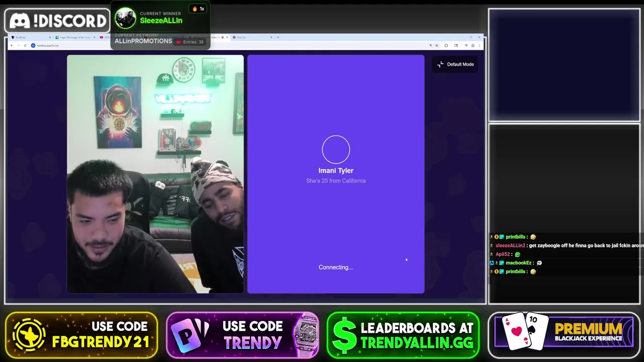This screenshot has width=644, height=362.
Task: Open the browser extensions puzzle icon
Action: coord(446,45)
